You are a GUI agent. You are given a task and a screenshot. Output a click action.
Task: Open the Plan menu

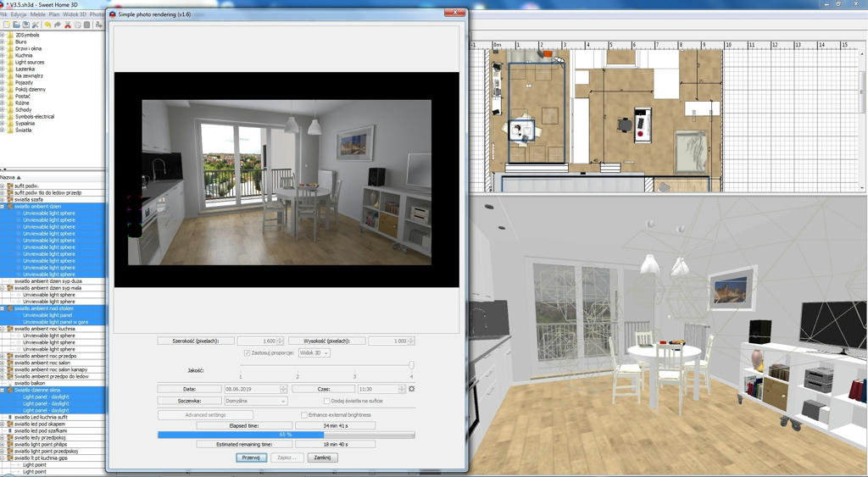click(x=53, y=14)
